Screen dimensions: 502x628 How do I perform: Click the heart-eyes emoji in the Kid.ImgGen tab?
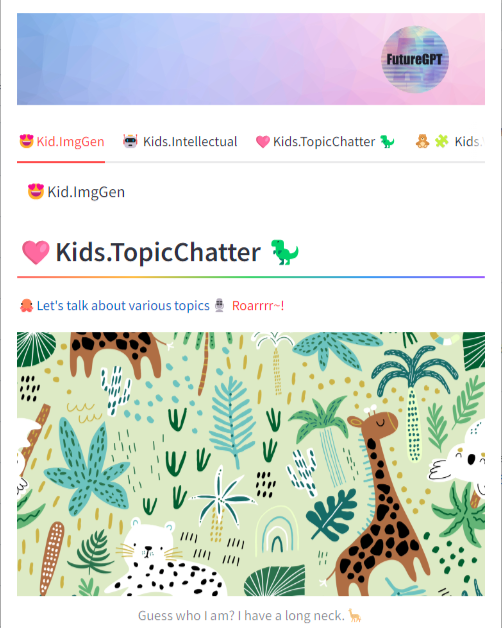click(x=26, y=141)
